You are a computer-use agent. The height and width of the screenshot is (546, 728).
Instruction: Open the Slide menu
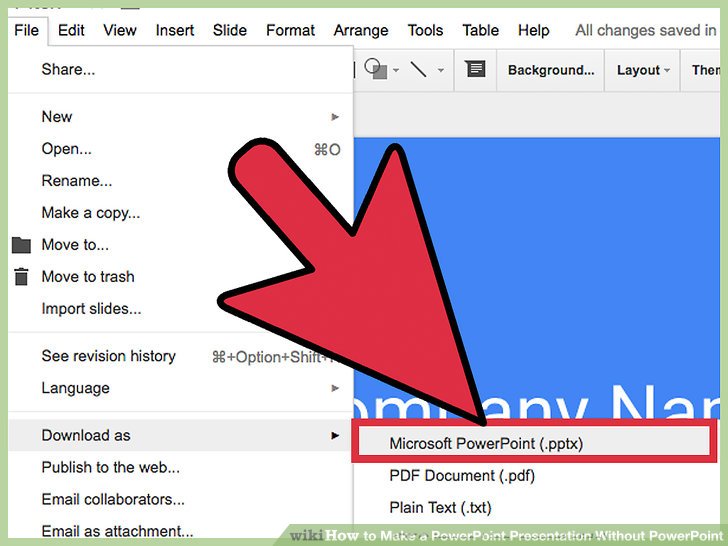coord(229,31)
